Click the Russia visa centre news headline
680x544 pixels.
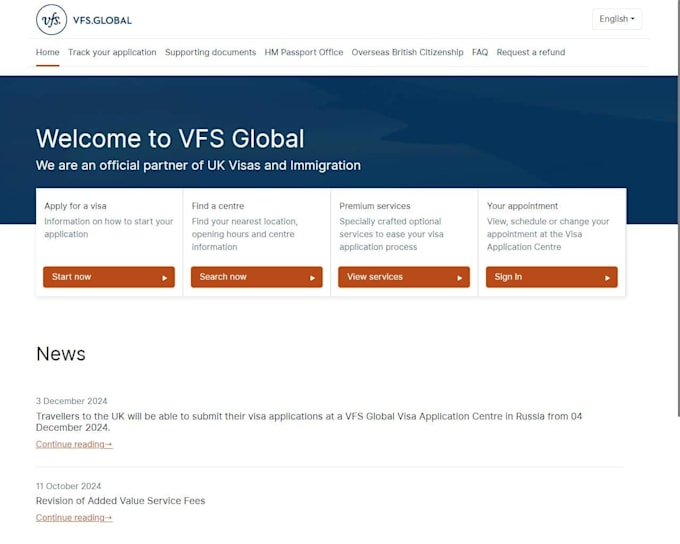click(x=309, y=422)
